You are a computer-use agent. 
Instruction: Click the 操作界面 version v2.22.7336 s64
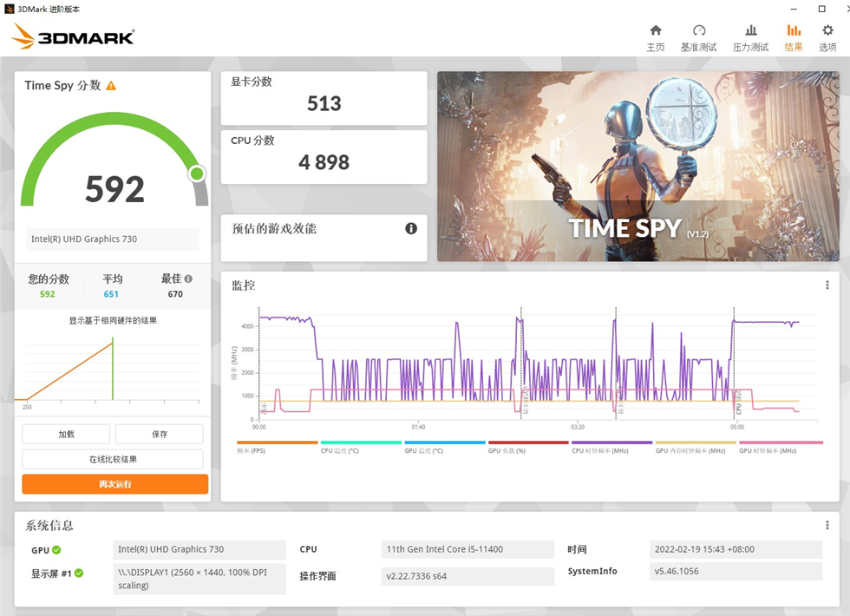point(467,576)
